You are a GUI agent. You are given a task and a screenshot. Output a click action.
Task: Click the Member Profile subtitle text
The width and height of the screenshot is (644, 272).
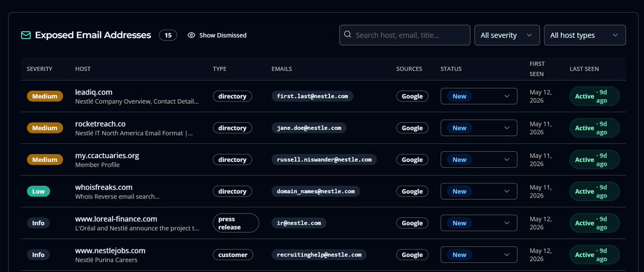pos(97,165)
